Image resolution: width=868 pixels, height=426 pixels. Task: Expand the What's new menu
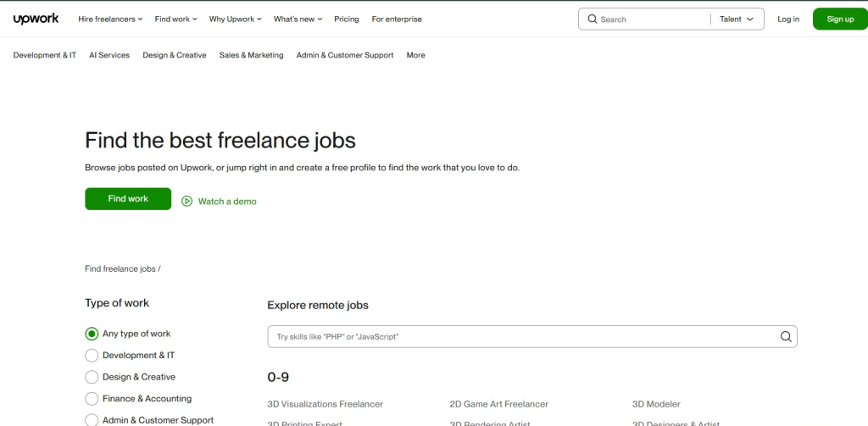[298, 19]
